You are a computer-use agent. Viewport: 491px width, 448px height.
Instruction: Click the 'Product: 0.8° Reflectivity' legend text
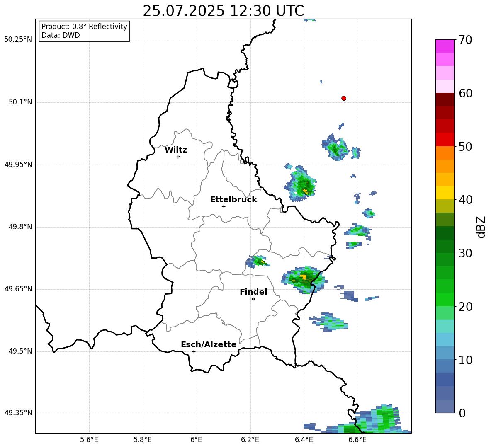pos(84,26)
